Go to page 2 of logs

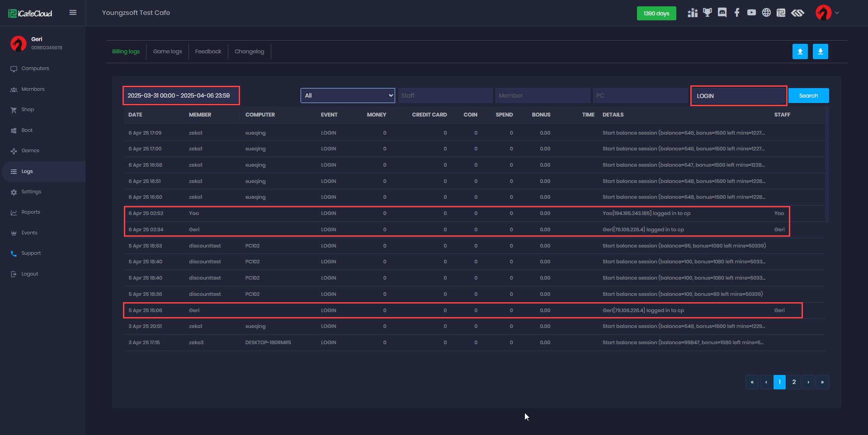pyautogui.click(x=794, y=382)
